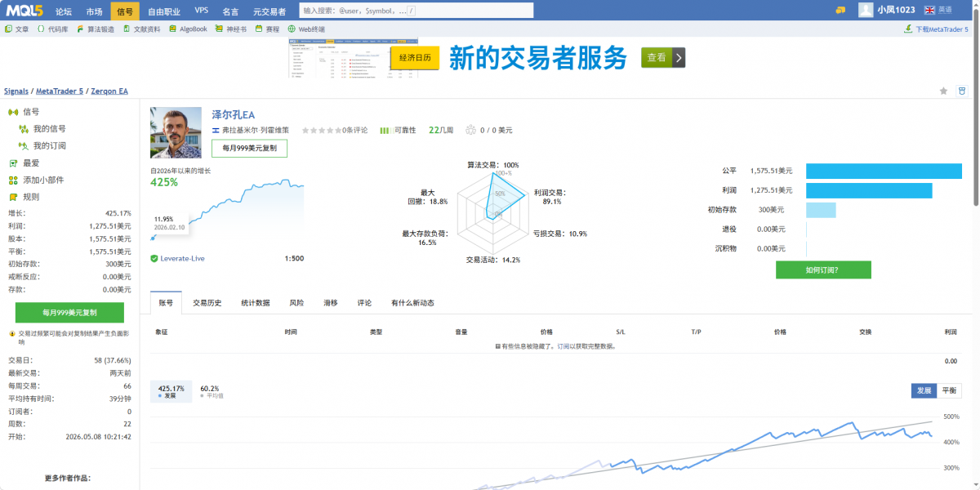Open the yellow chat messages icon
The width and height of the screenshot is (980, 490).
tap(840, 10)
